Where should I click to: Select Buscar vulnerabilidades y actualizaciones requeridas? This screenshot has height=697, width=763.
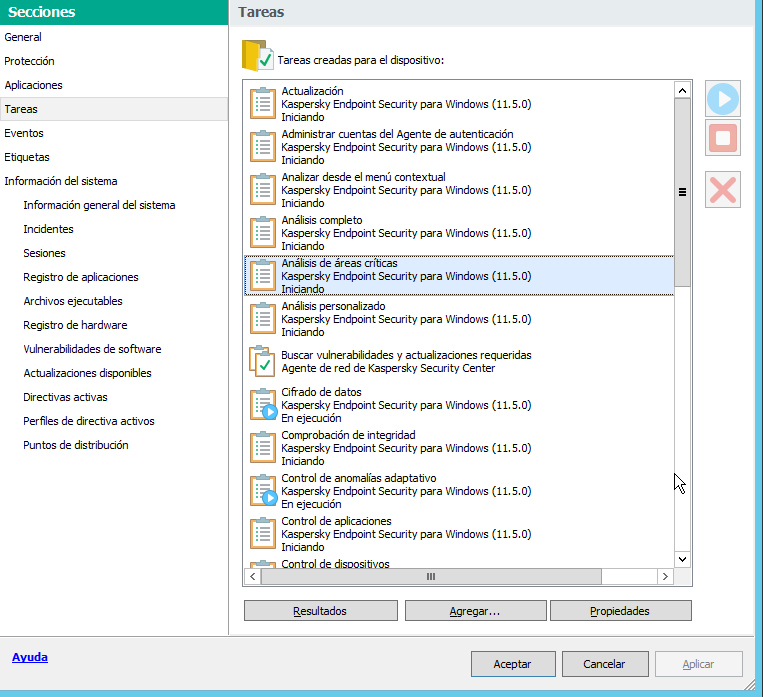tap(406, 355)
